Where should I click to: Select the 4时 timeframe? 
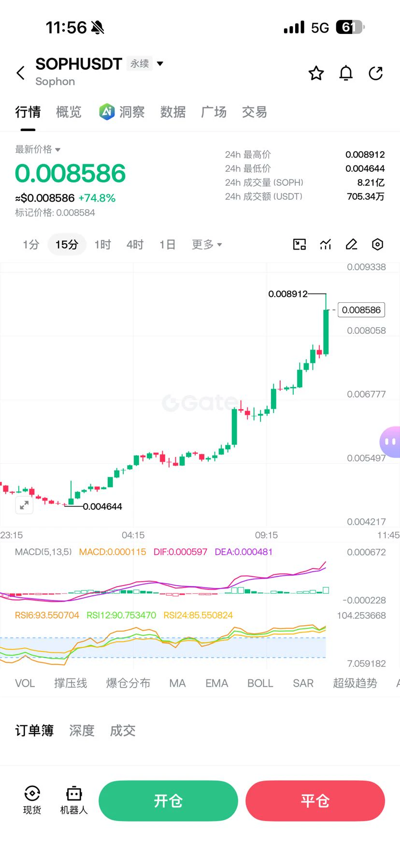click(135, 244)
